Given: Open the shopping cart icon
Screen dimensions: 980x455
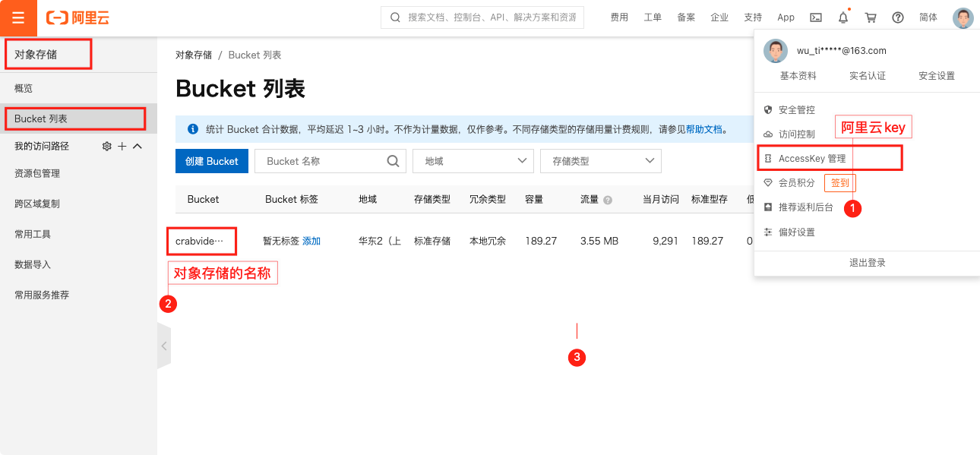Looking at the screenshot, I should click(x=871, y=17).
